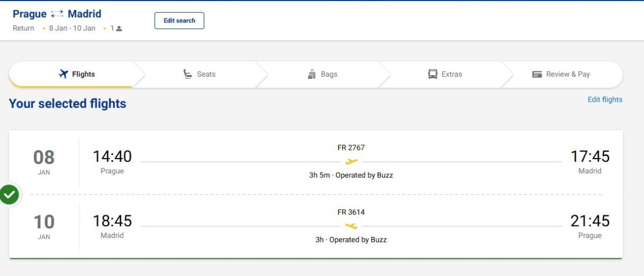
Task: Open the Seats step
Action: coord(200,74)
